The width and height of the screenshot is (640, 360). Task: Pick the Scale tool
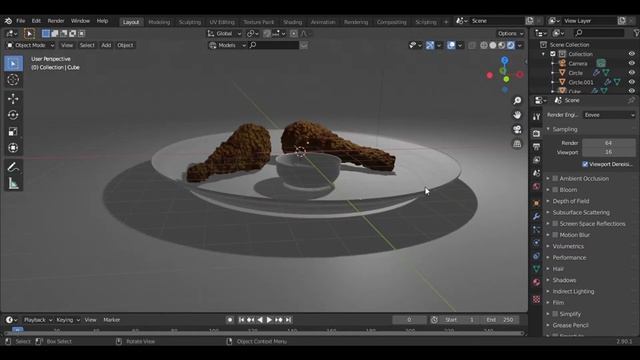coord(13,131)
